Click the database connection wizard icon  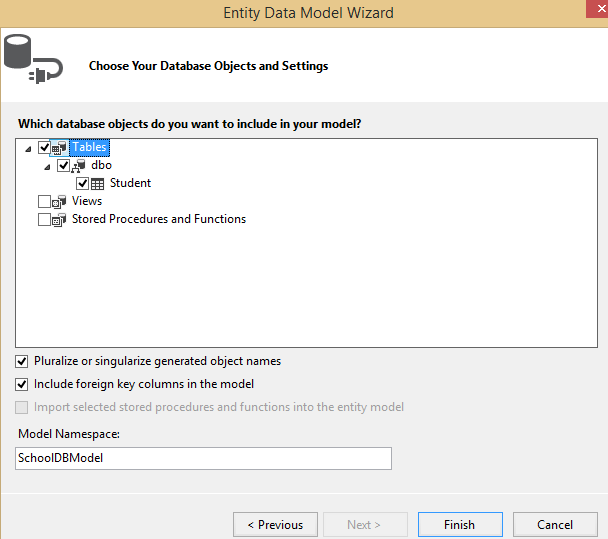pyautogui.click(x=33, y=59)
